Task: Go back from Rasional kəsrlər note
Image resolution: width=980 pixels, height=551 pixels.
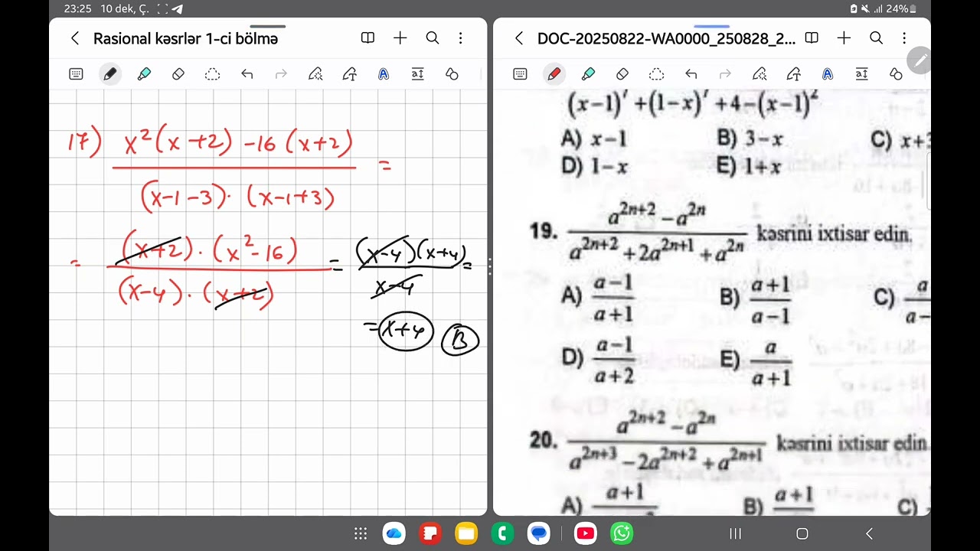Action: pyautogui.click(x=74, y=38)
